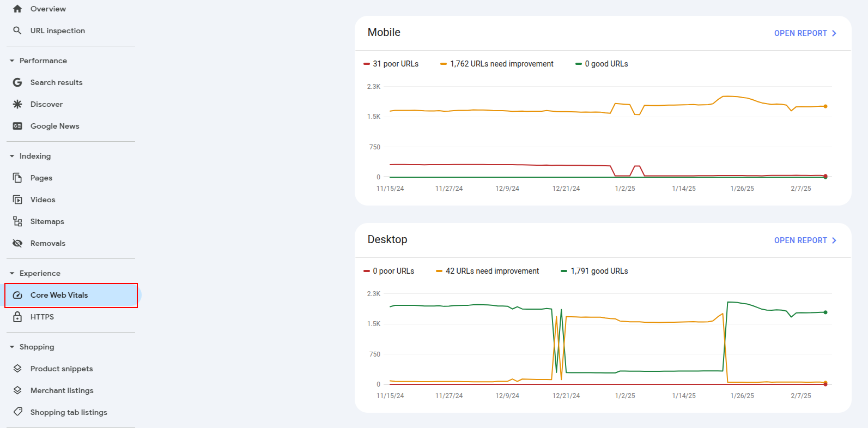This screenshot has height=428, width=868.
Task: Collapse the Experience section
Action: coord(12,273)
